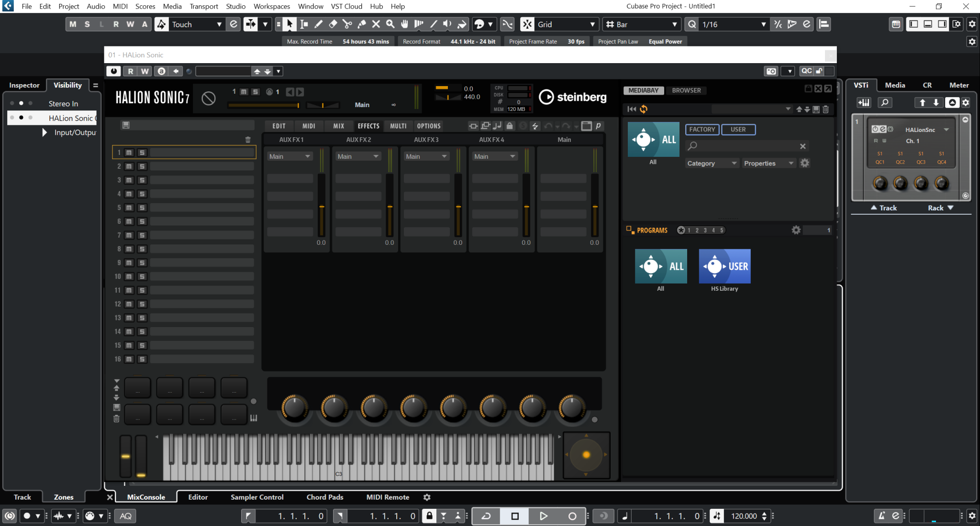This screenshot has width=980, height=526.
Task: Solo channel 2 in HALion Sonic
Action: (142, 166)
